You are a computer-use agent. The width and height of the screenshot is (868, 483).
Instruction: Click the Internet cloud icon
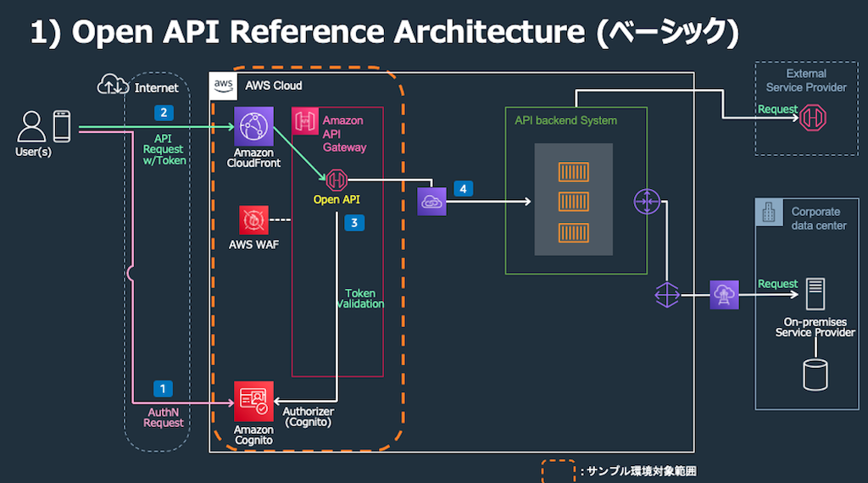pos(113,85)
